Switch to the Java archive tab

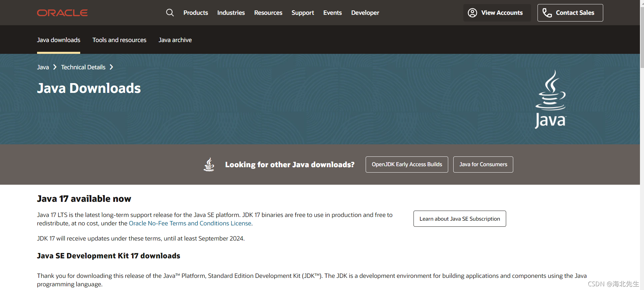[175, 40]
